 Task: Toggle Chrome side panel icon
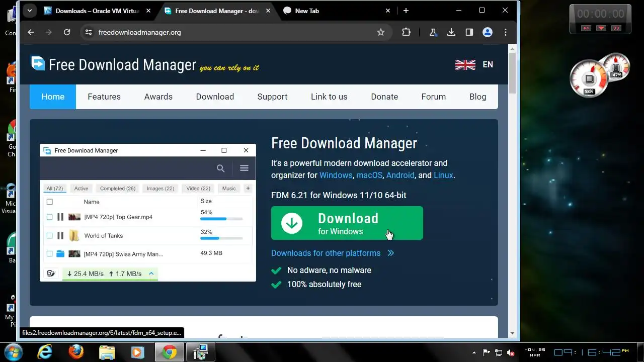[469, 32]
